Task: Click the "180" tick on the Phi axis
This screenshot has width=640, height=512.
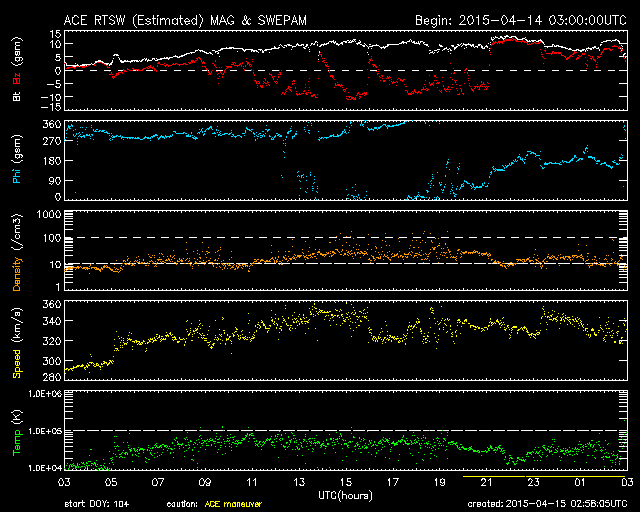Action: 52,161
